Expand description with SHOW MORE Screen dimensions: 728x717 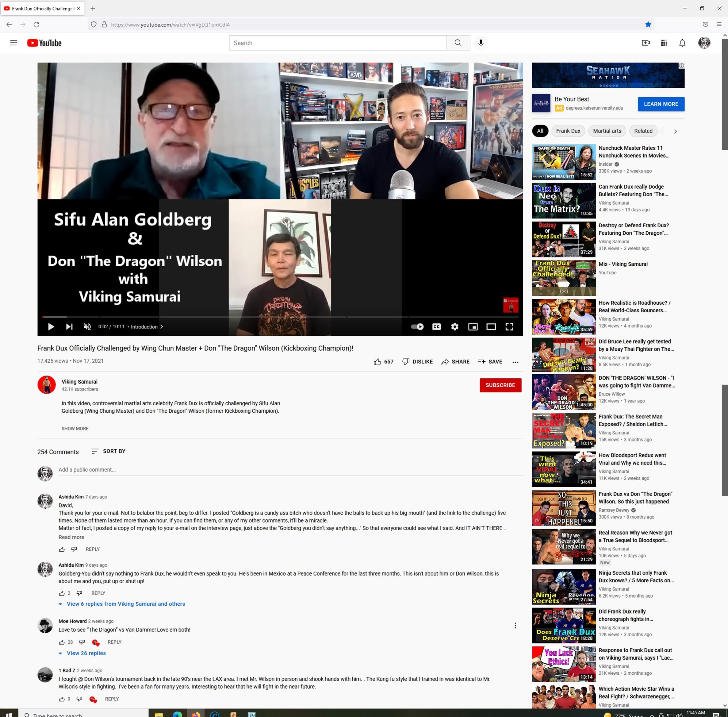tap(75, 429)
